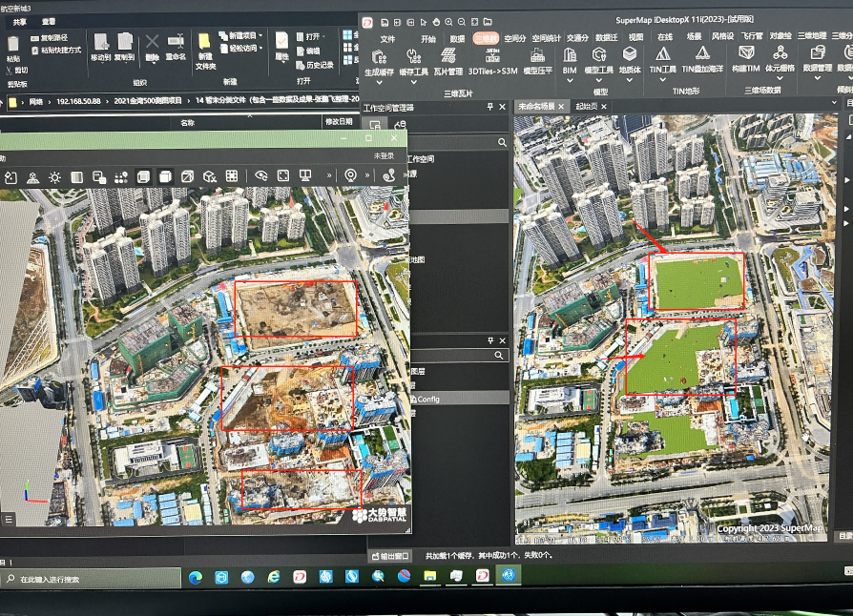The height and width of the screenshot is (616, 853).
Task: Click the monitor display icon in the viewer toolbar
Action: click(305, 175)
